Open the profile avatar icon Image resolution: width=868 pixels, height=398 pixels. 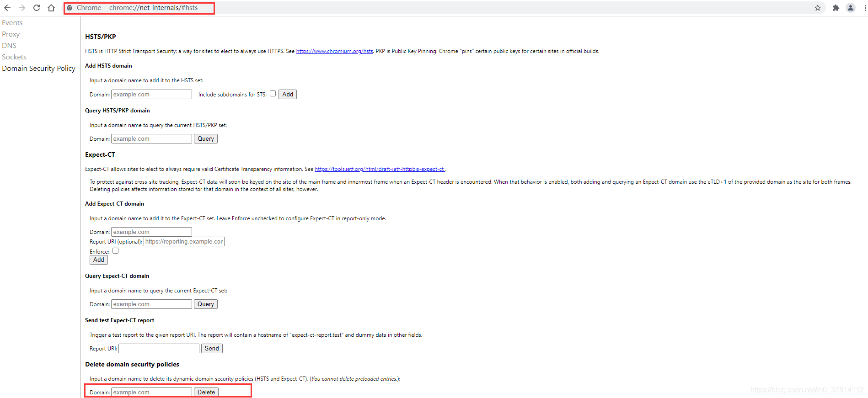[x=851, y=8]
